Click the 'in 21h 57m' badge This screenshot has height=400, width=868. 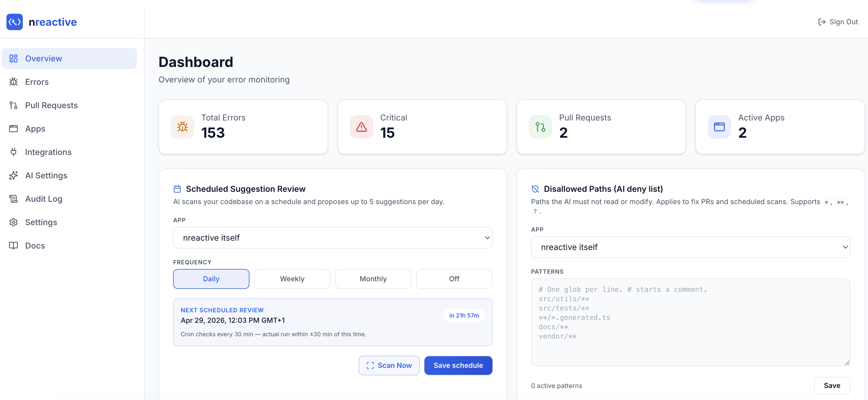pos(464,316)
